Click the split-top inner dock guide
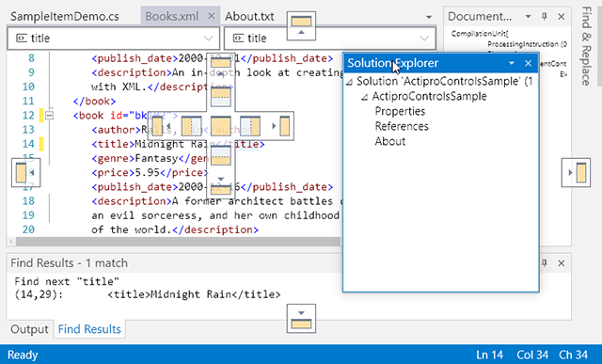Viewport: 602px width, 364px height. (221, 97)
